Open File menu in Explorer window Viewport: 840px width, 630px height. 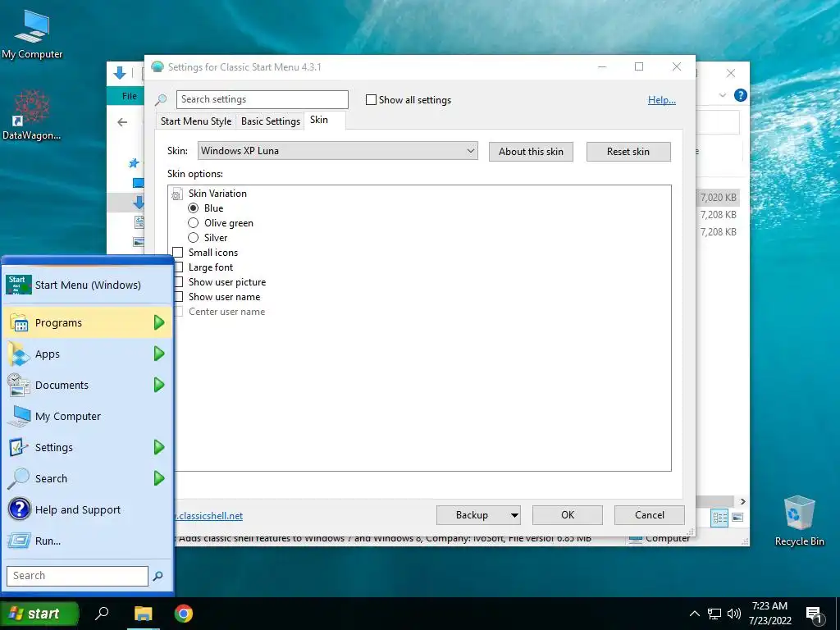click(129, 96)
